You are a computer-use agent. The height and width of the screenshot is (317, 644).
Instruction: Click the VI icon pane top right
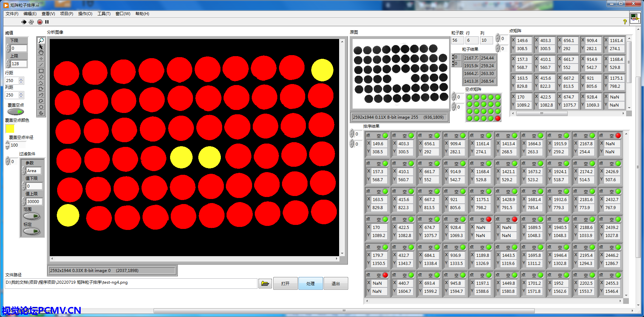coord(635,18)
